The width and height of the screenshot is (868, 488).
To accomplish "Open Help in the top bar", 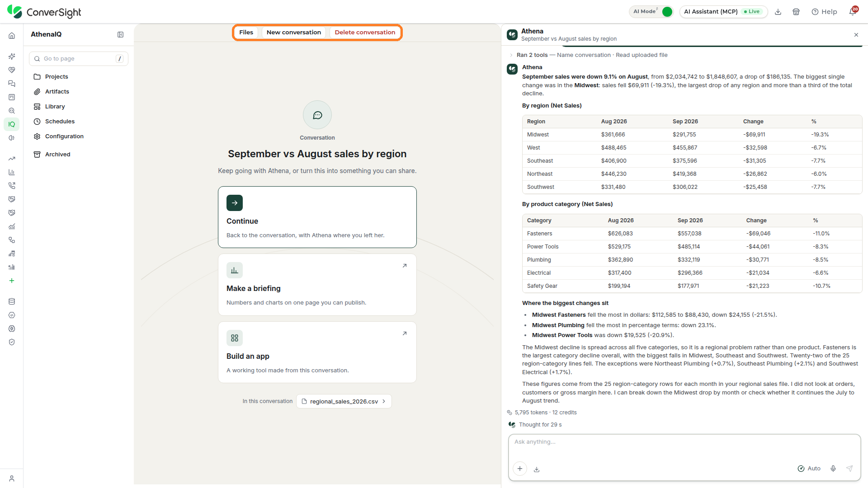I will 824,12.
